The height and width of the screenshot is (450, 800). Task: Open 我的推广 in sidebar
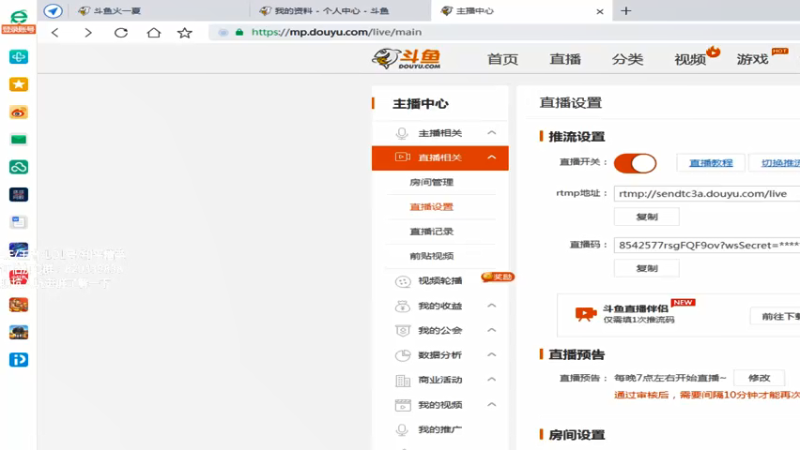[440, 430]
